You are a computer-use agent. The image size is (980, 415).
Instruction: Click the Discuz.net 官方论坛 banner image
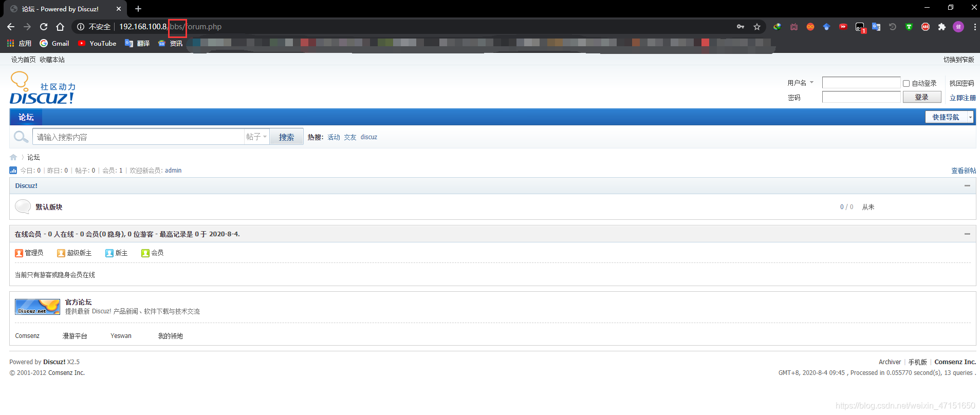pyautogui.click(x=38, y=307)
